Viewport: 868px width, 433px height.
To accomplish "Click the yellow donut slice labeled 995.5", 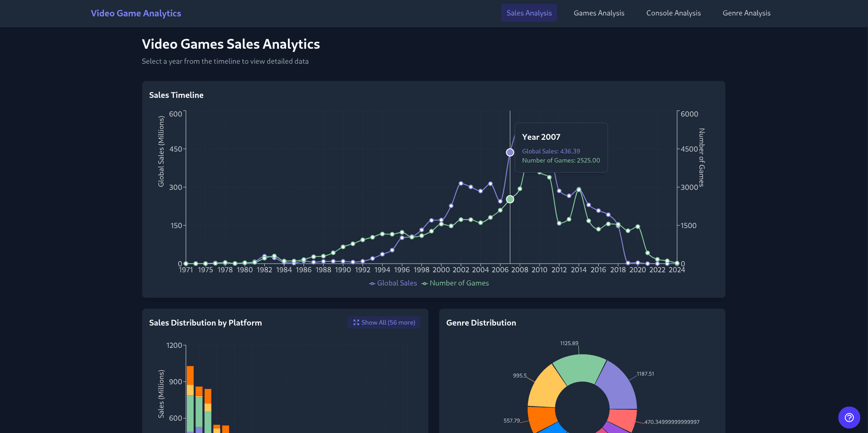I will [546, 388].
